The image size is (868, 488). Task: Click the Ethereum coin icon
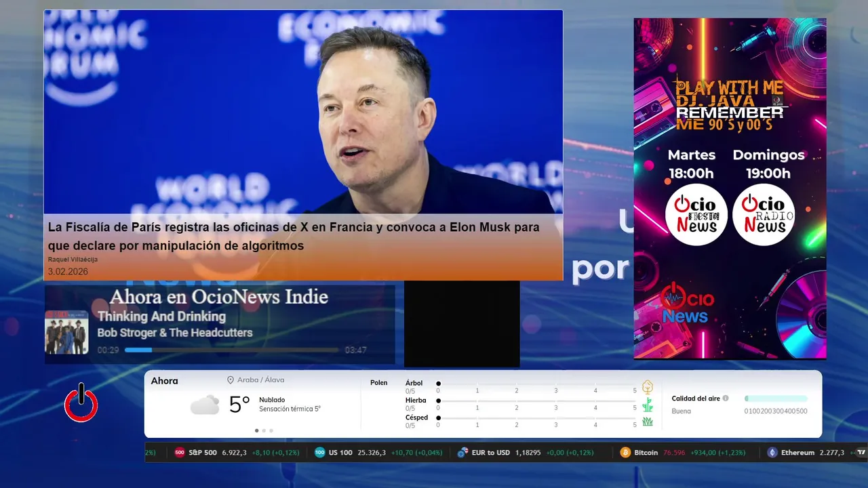772,453
